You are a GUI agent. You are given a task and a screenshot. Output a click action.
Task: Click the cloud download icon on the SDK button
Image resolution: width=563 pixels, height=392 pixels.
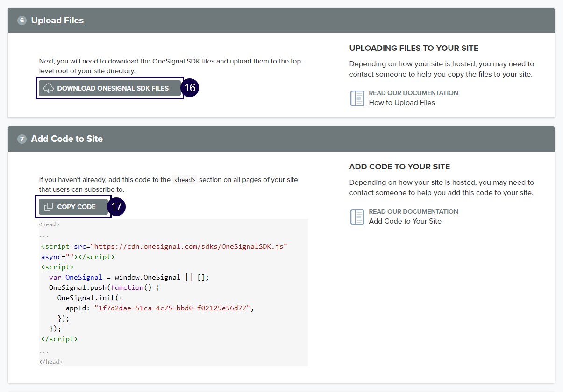(49, 88)
